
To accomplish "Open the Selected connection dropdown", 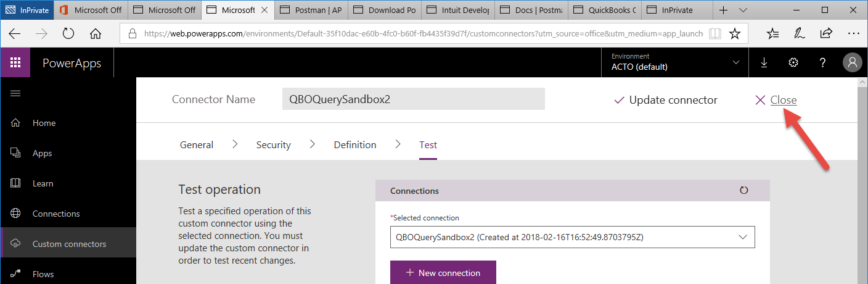I will coord(573,237).
